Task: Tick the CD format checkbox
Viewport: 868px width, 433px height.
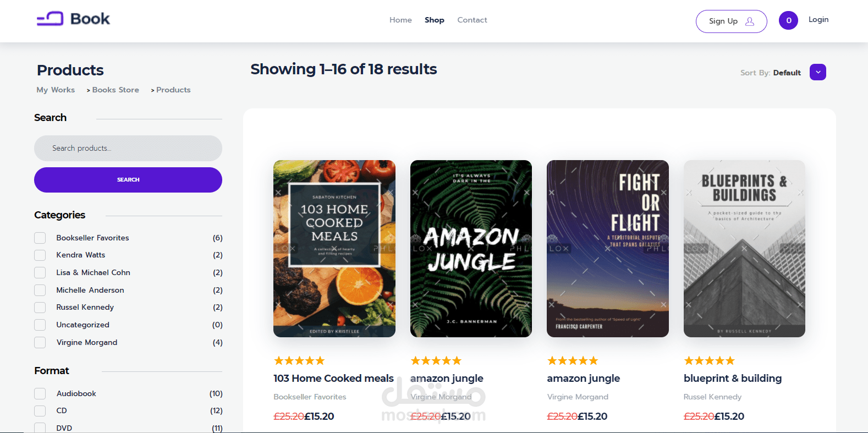Action: tap(40, 411)
